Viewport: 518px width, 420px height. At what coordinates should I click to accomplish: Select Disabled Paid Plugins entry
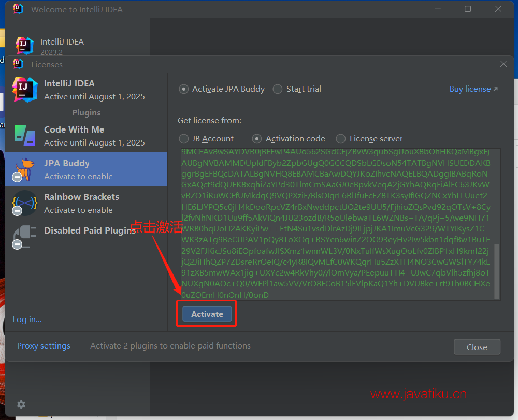86,237
